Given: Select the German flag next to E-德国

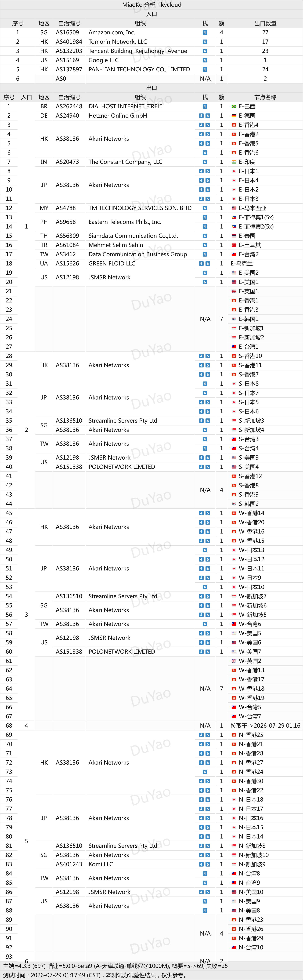Looking at the screenshot, I should 234,116.
